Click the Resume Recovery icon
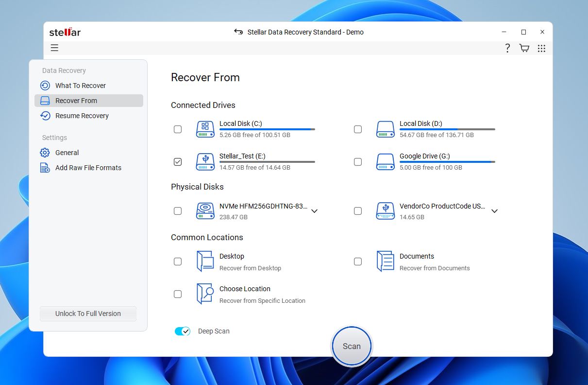Screen dimensions: 588x385 45,116
